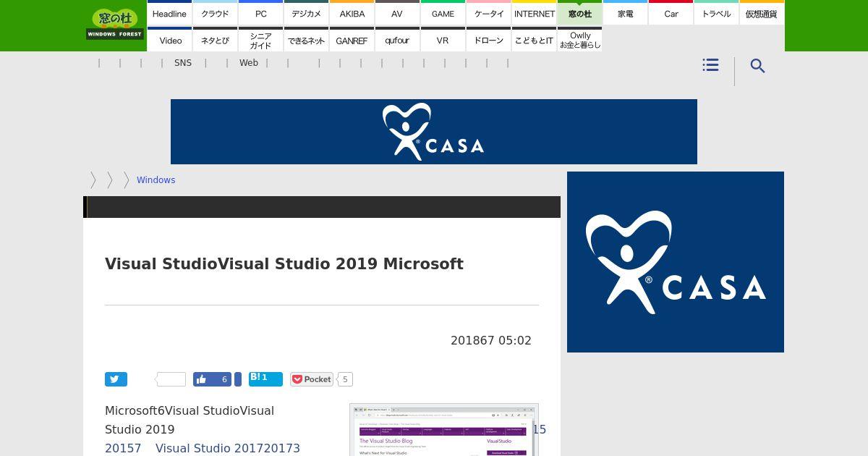Follow the Visual Studio 2017 article link
The height and width of the screenshot is (456, 868).
[228, 448]
